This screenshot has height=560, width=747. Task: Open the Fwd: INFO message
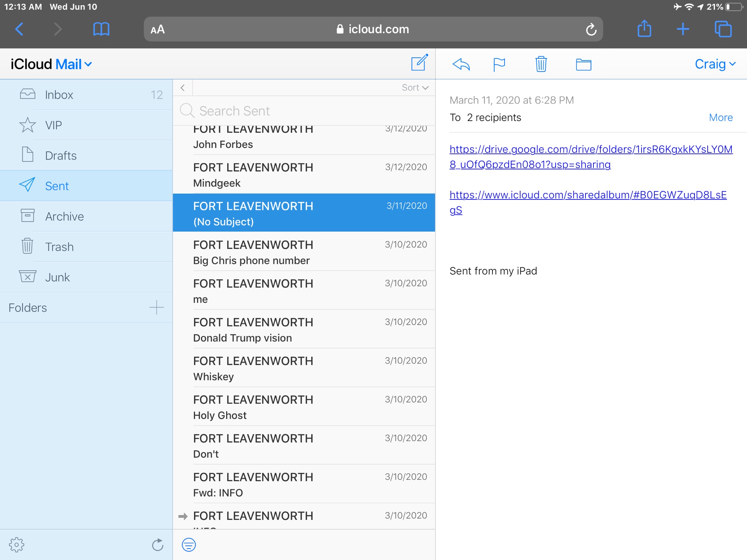point(304,484)
